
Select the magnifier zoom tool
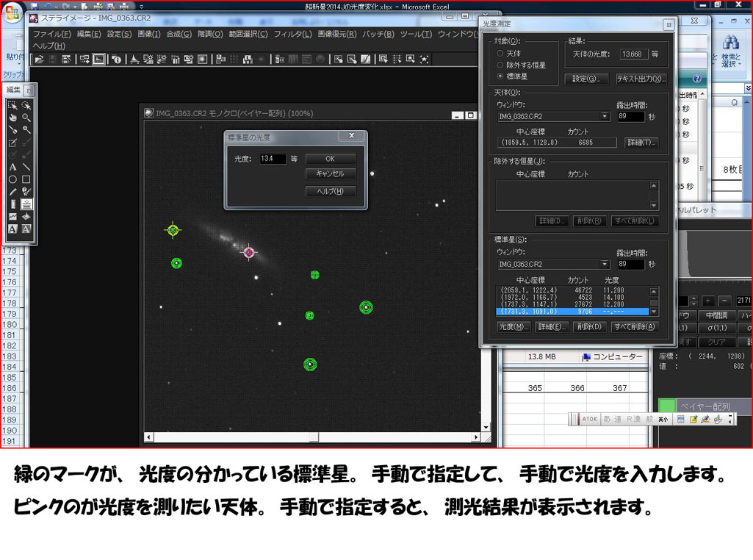coord(26,118)
